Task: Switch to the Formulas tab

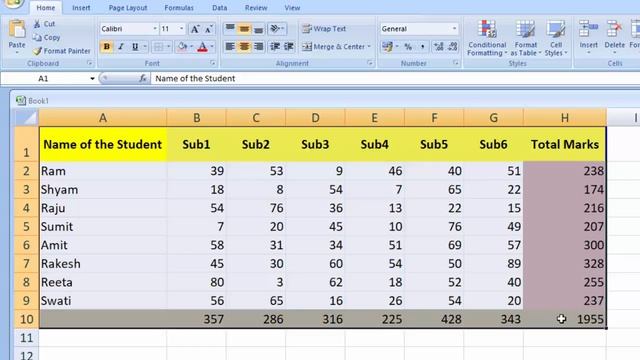Action: point(179,8)
